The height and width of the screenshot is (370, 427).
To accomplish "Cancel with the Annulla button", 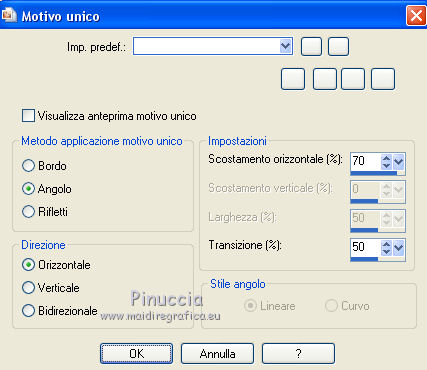I will pos(217,353).
